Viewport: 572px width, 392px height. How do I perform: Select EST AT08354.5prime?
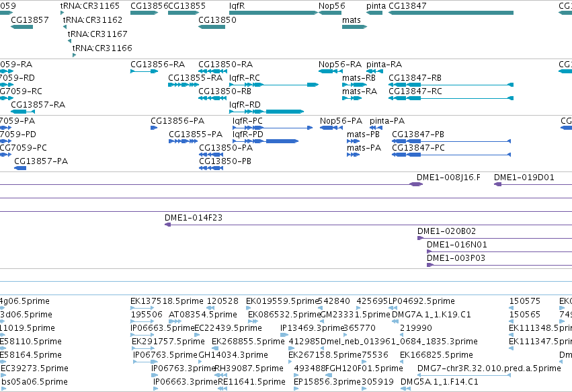[x=175, y=321]
